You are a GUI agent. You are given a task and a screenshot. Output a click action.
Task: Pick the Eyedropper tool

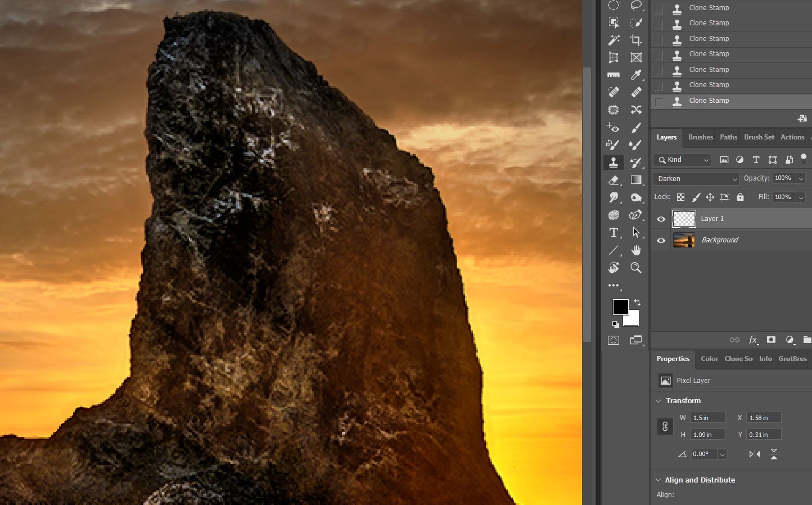[636, 75]
